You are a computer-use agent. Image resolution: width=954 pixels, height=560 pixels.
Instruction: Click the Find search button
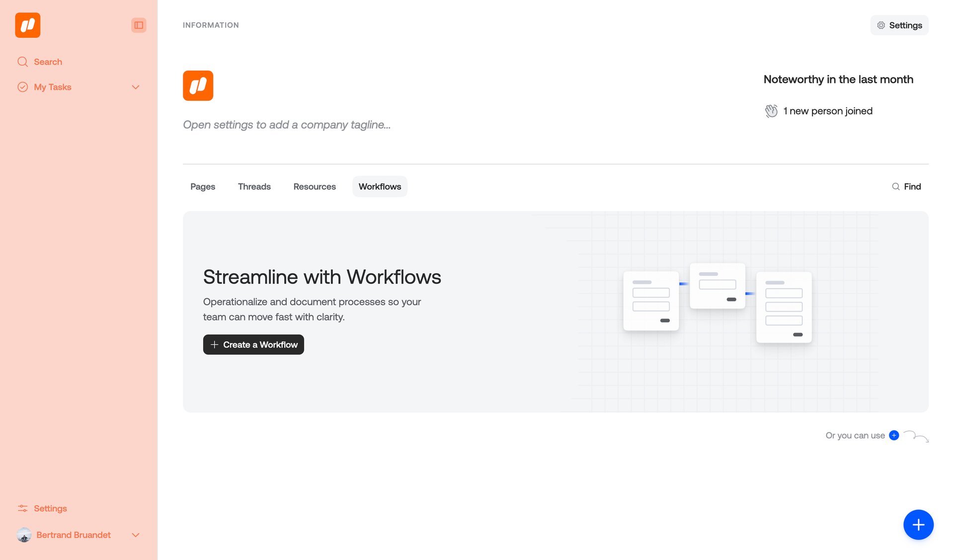point(906,187)
